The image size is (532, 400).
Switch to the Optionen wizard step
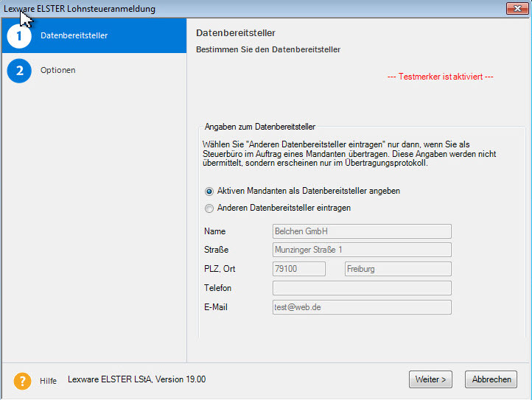[94, 71]
